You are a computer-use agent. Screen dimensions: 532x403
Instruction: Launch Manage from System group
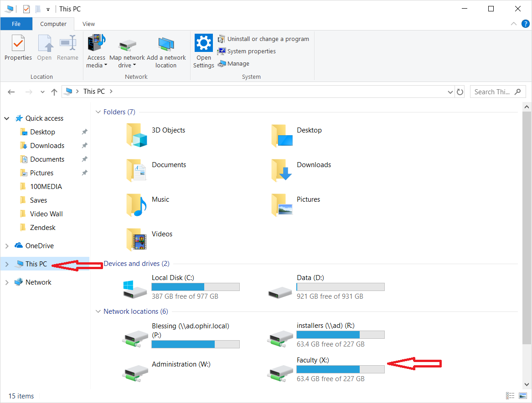[233, 63]
